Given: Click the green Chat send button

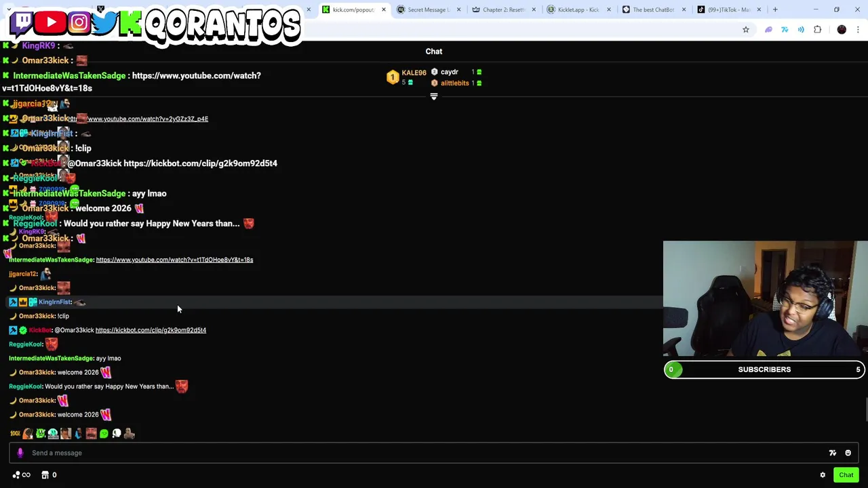Looking at the screenshot, I should (846, 475).
